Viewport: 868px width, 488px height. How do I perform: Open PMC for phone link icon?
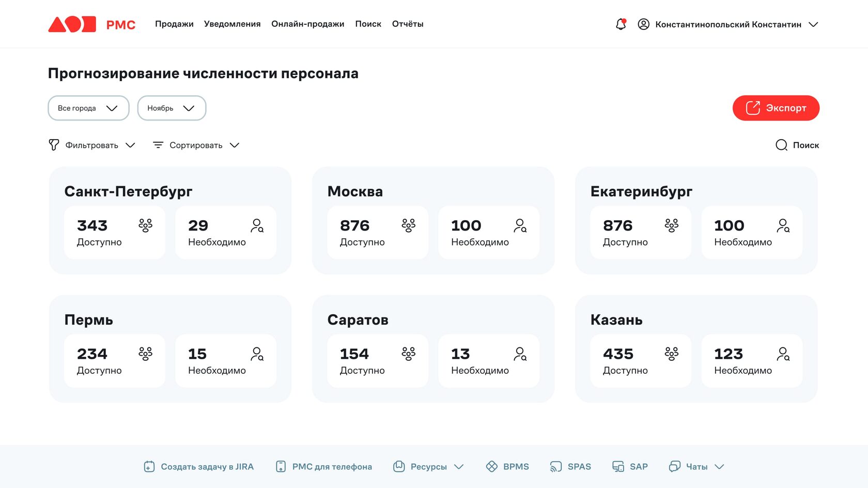[281, 467]
